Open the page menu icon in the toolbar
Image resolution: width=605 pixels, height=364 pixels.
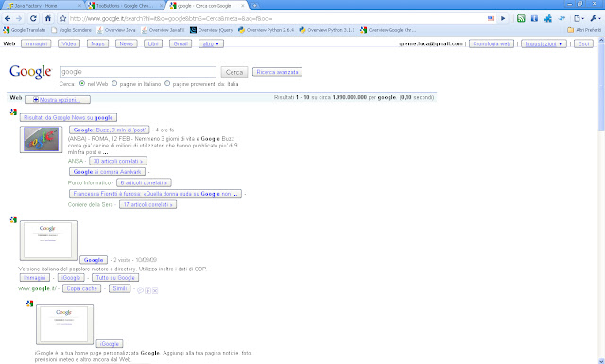[579, 18]
